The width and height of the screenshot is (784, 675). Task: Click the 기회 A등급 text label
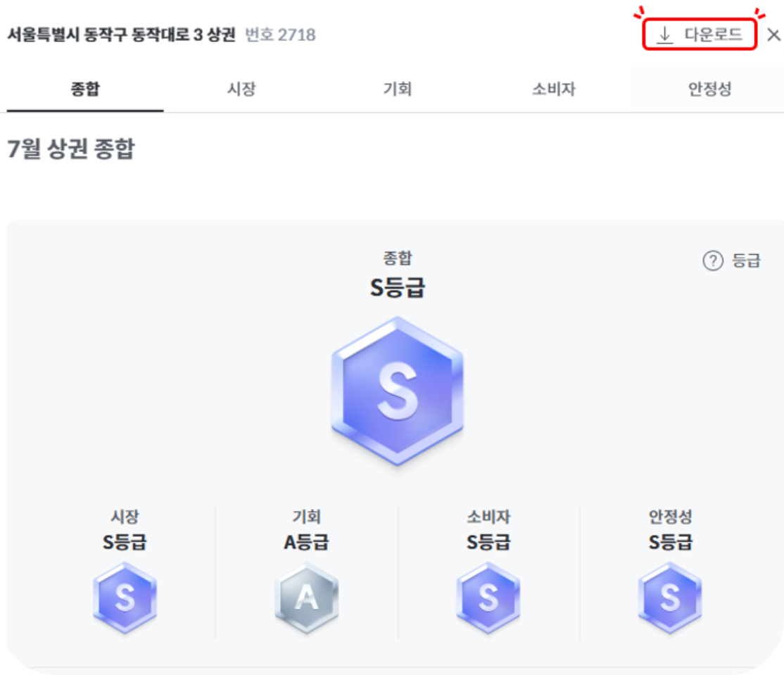click(306, 542)
